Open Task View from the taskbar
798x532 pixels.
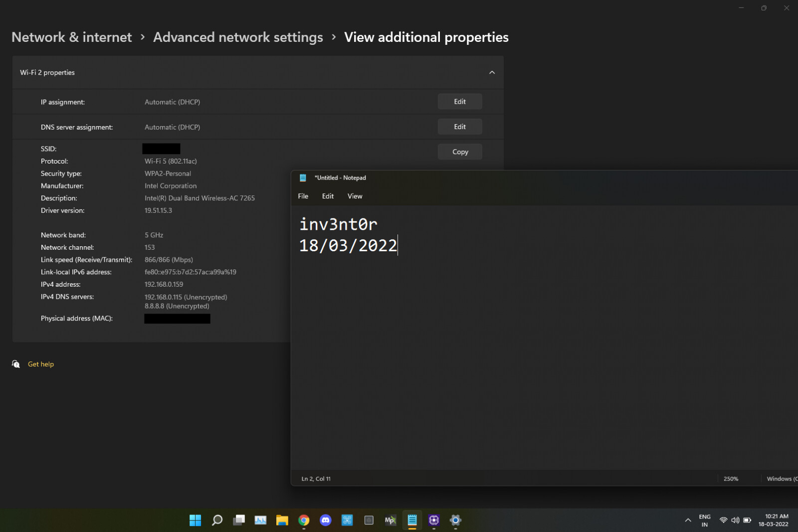click(x=239, y=520)
